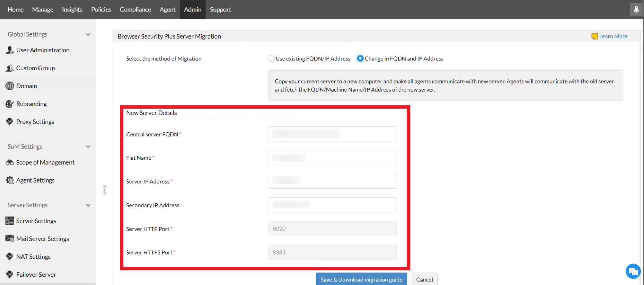Open Failover Server link

click(36, 275)
